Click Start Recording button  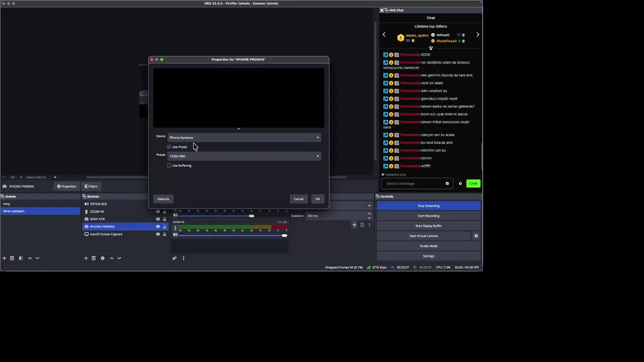pos(429,216)
